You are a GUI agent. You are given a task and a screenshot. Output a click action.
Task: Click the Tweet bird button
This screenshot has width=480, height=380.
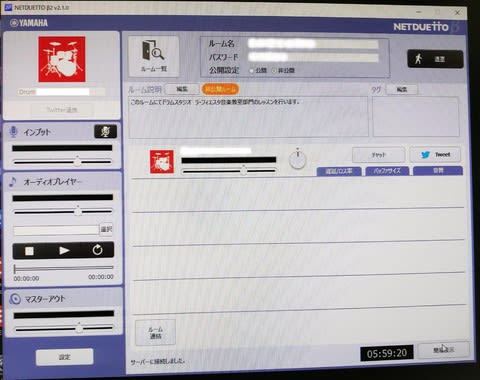(x=435, y=155)
